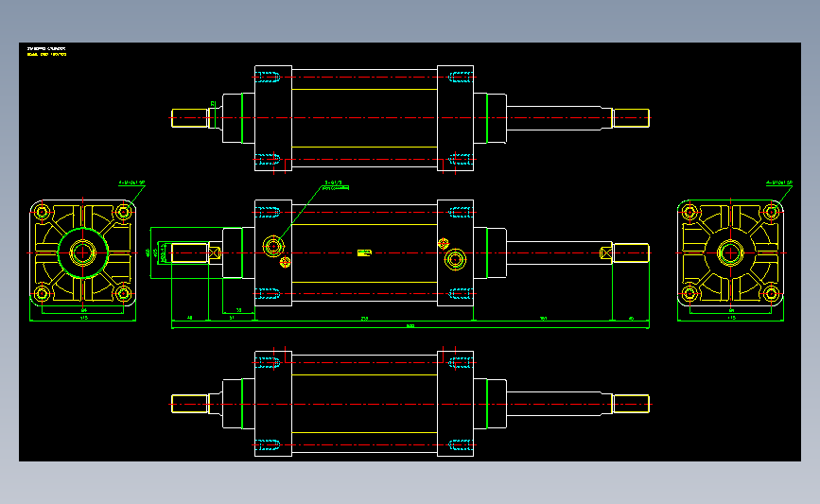The height and width of the screenshot is (504, 820).
Task: Select the wrench-flat X symbol on the right rod
Action: [606, 253]
